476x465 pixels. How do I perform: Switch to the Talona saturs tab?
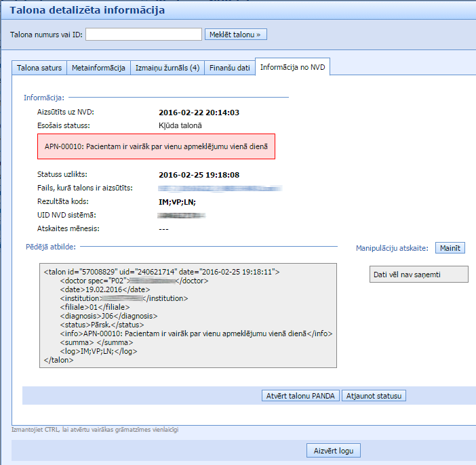(x=37, y=68)
